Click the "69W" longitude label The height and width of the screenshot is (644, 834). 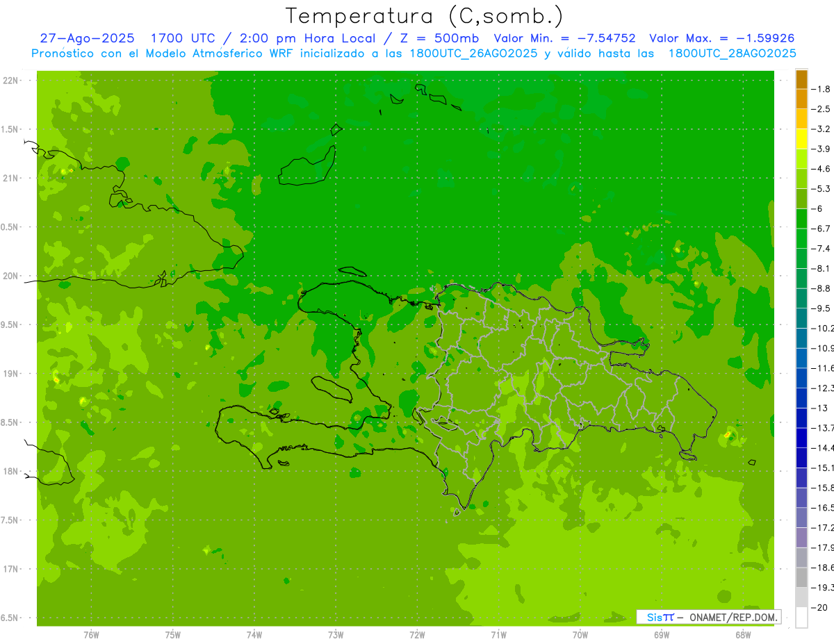point(662,635)
